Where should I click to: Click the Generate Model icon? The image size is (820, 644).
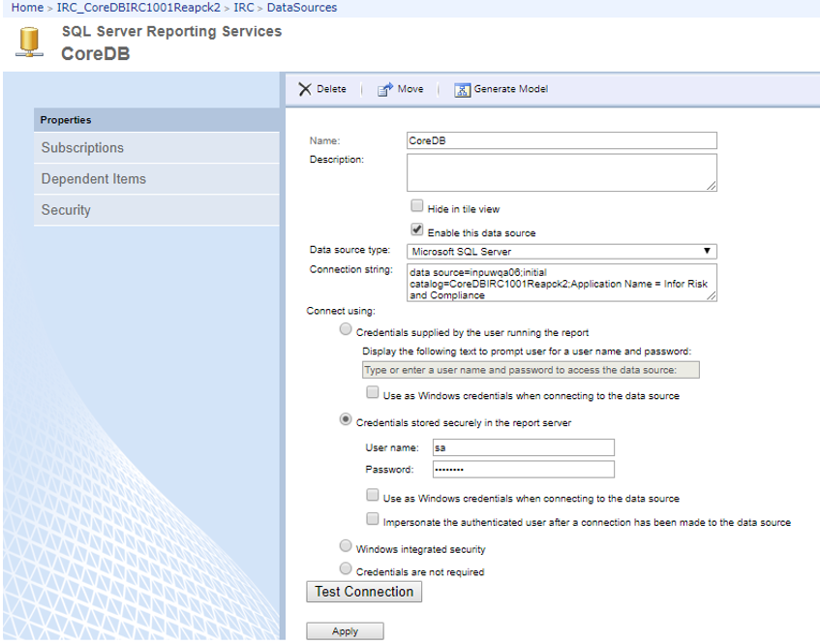coord(462,89)
